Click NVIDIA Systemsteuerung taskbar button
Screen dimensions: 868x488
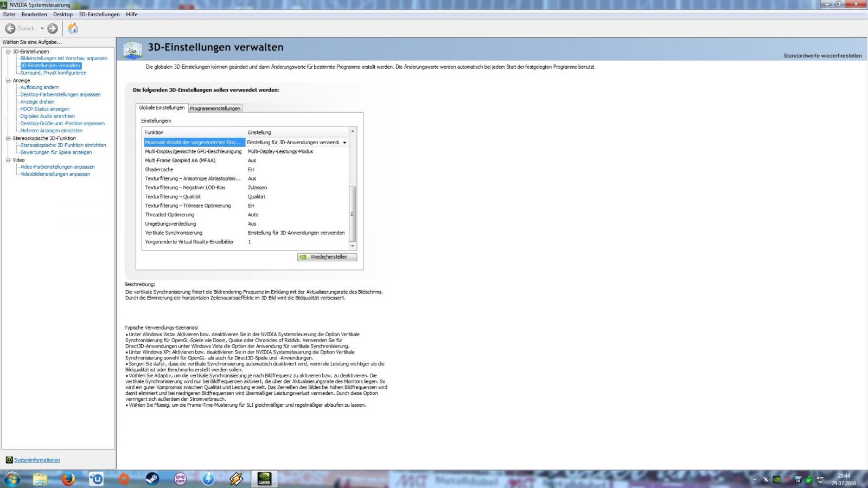[265, 479]
